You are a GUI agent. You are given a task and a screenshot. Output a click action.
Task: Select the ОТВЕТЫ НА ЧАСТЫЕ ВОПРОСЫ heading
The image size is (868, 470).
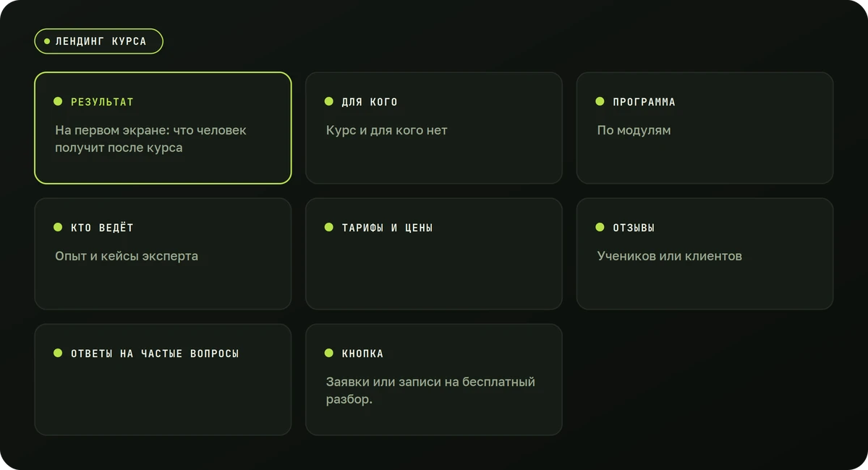coord(155,354)
